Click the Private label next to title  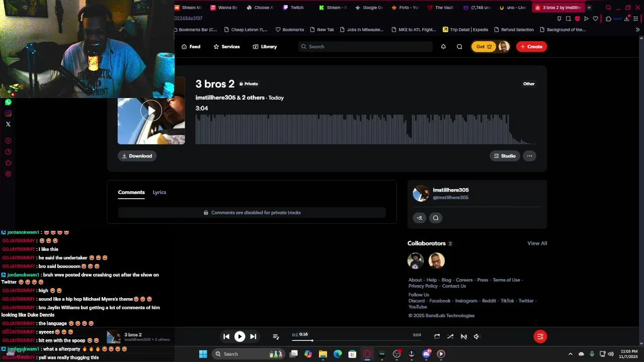point(249,84)
